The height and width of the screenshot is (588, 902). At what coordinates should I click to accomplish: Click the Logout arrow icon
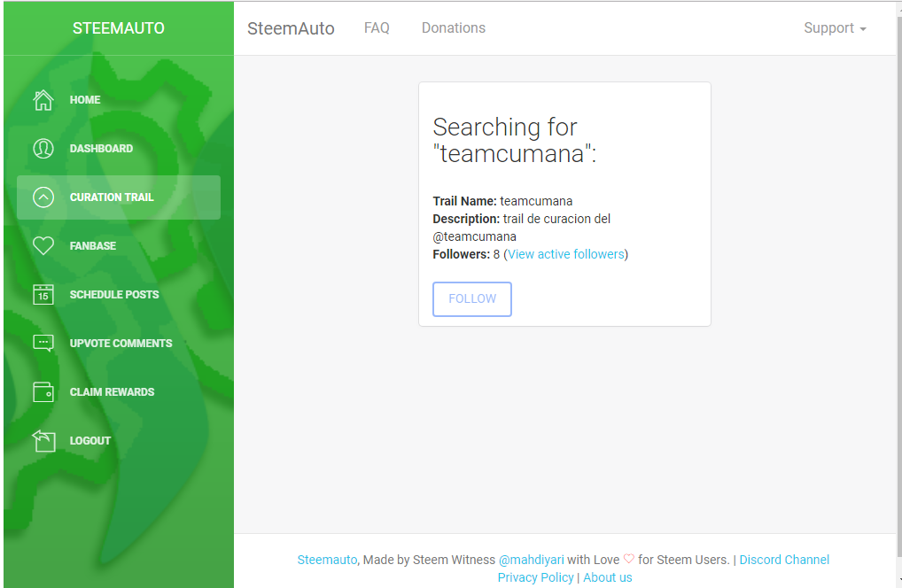pos(43,441)
